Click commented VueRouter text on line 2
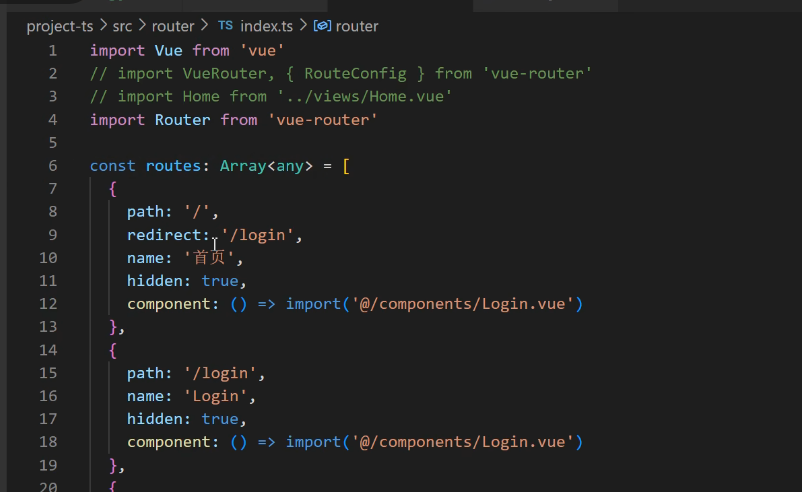 point(225,74)
